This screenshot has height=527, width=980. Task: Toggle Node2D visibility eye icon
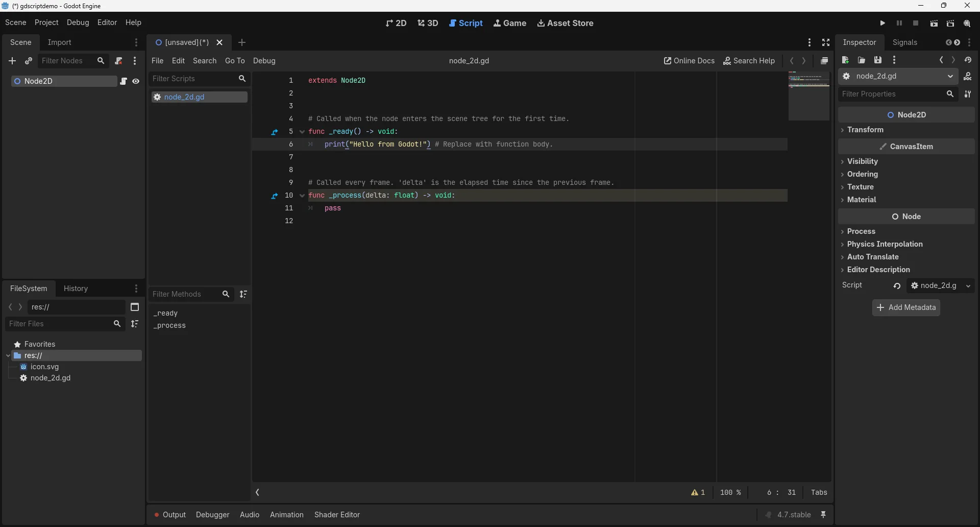tap(136, 81)
